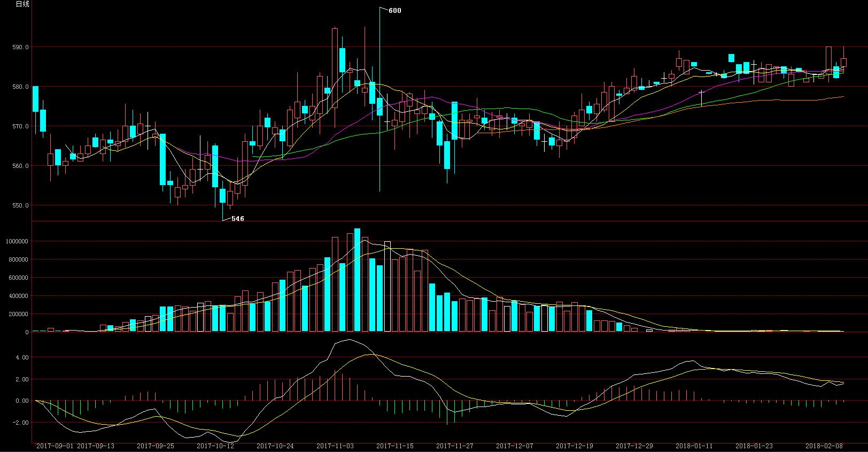Click the tallest cyan volume bar
The width and height of the screenshot is (868, 452).
(x=357, y=280)
